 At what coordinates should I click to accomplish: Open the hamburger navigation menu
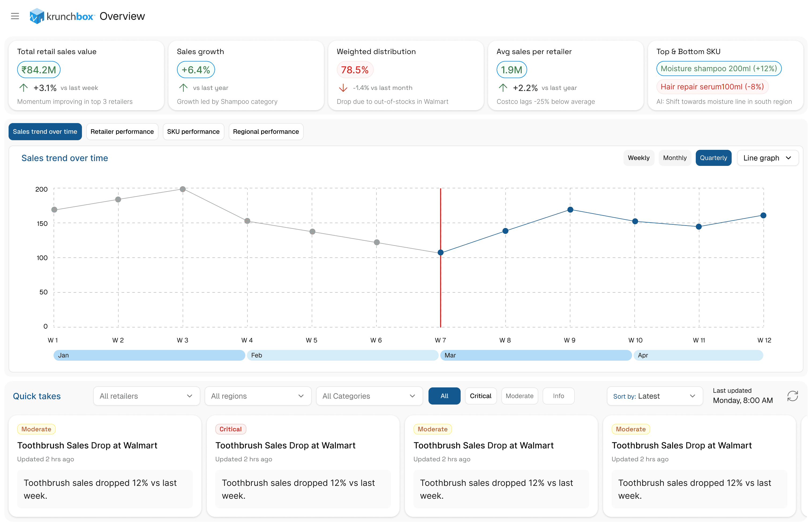(15, 16)
